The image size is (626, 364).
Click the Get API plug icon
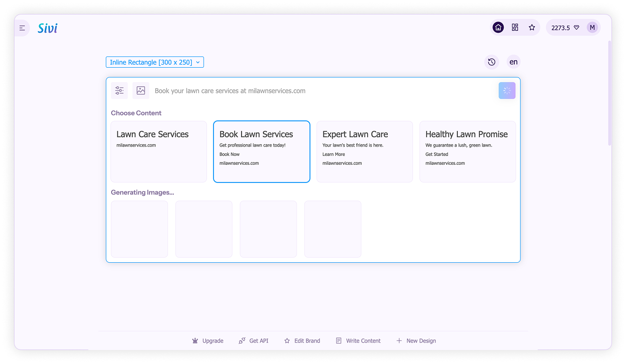pos(242,341)
